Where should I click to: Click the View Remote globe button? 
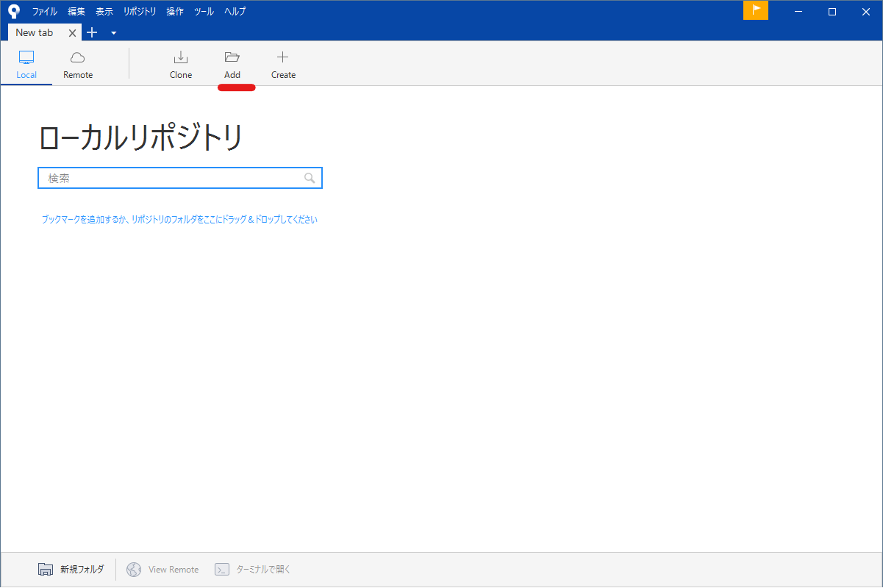(162, 569)
